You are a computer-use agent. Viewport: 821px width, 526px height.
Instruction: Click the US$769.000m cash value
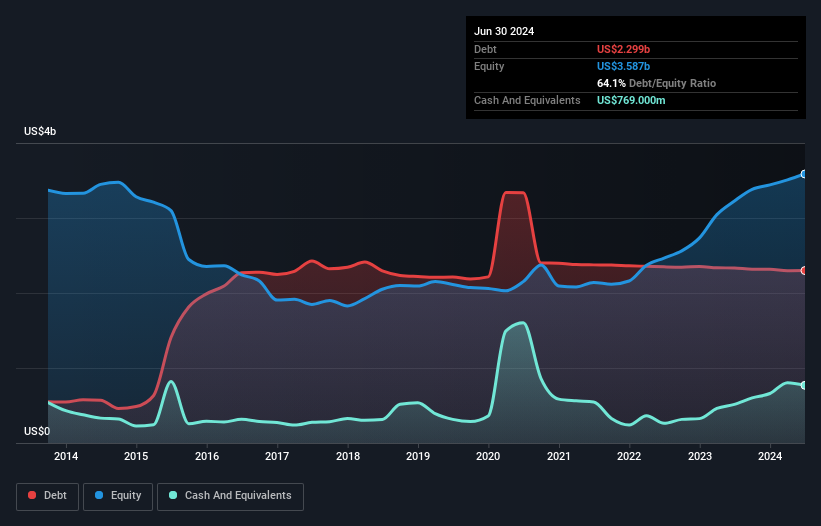631,100
